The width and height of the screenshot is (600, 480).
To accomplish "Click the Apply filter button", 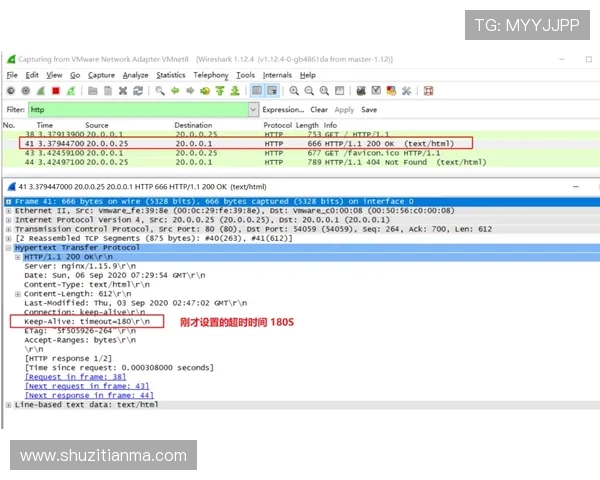I will (x=344, y=110).
